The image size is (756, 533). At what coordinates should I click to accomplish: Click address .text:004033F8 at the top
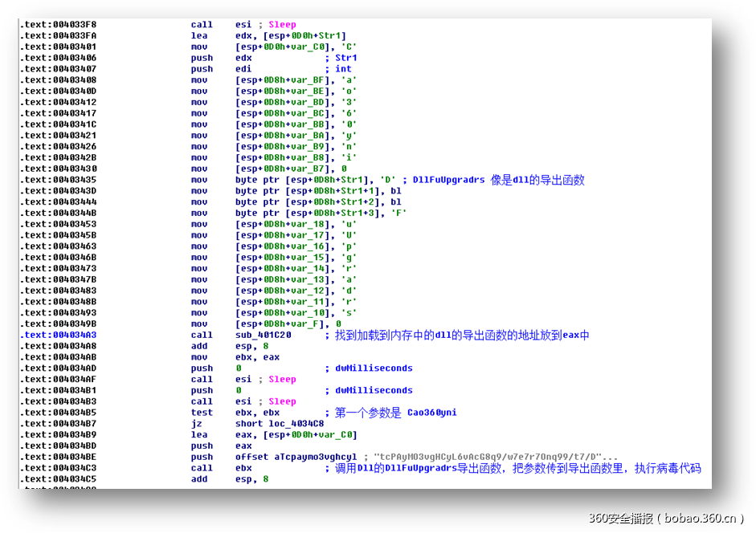[60, 24]
